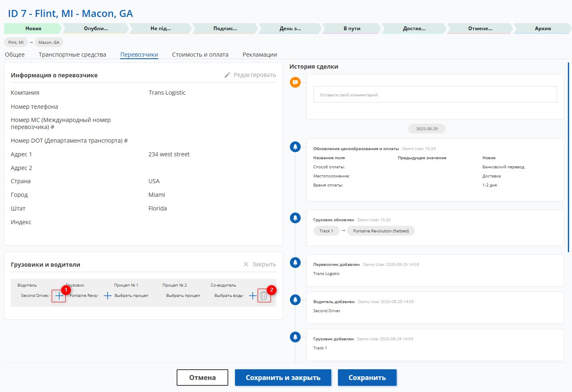Close the Грузовики и водители section
572x392 pixels.
(x=259, y=264)
